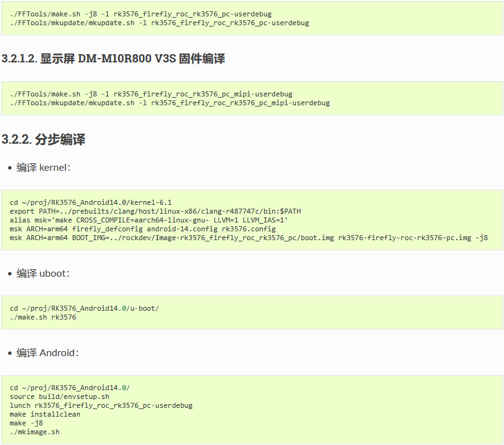504x445 pixels.
Task: Click the msk ARCH=arm64 BOOT_IMG line
Action: click(x=249, y=238)
